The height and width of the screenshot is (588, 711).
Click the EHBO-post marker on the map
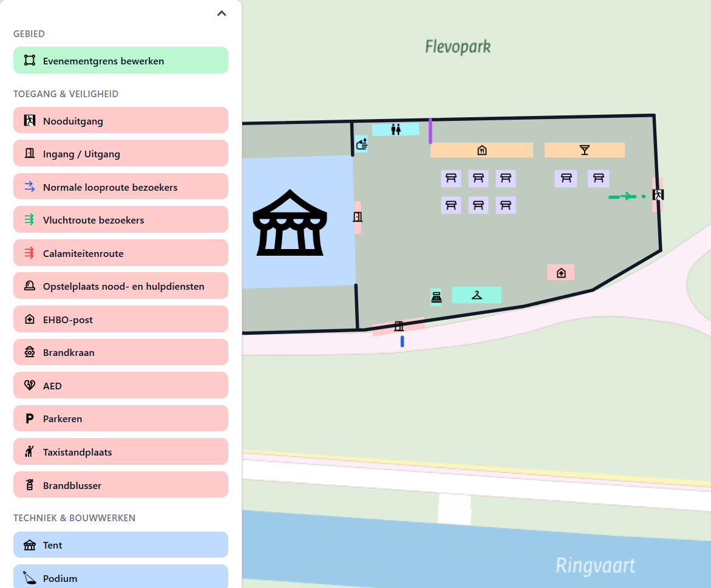point(560,272)
